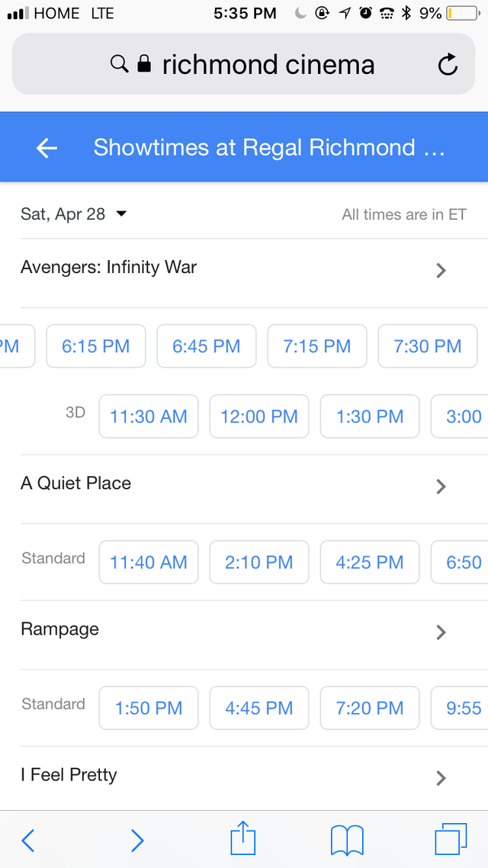The width and height of the screenshot is (488, 868).
Task: Select the 7:30 PM Avengers showtime
Action: (x=428, y=346)
